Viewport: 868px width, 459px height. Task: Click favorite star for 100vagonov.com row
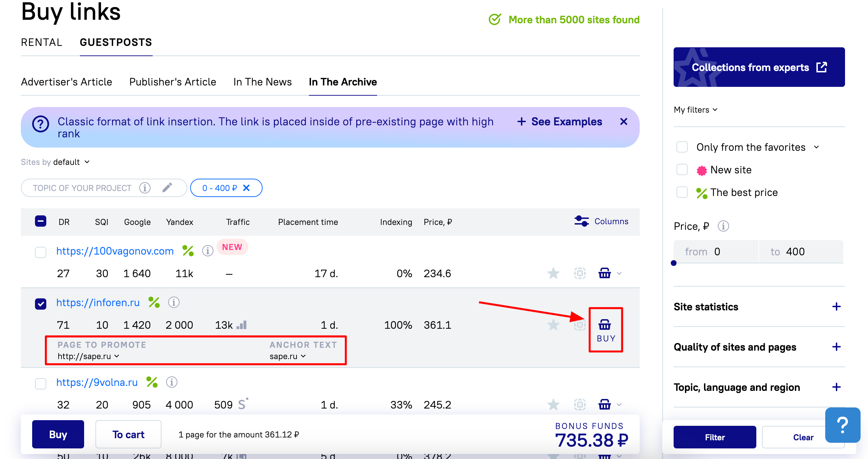click(x=553, y=273)
